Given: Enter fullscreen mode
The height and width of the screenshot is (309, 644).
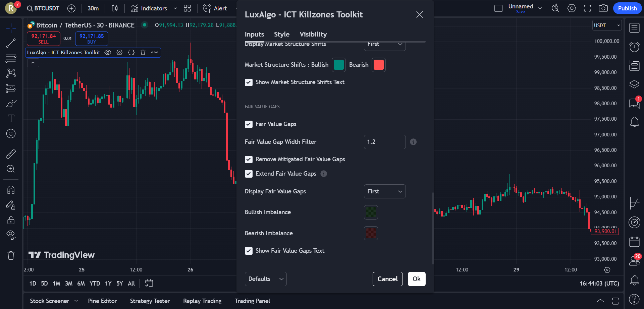Looking at the screenshot, I should click(x=587, y=8).
